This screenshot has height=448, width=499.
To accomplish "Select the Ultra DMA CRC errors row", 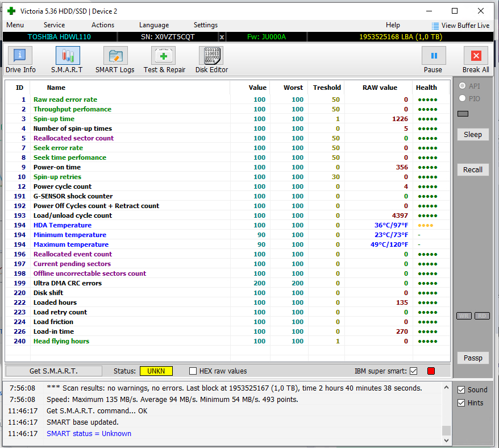I will tap(227, 283).
